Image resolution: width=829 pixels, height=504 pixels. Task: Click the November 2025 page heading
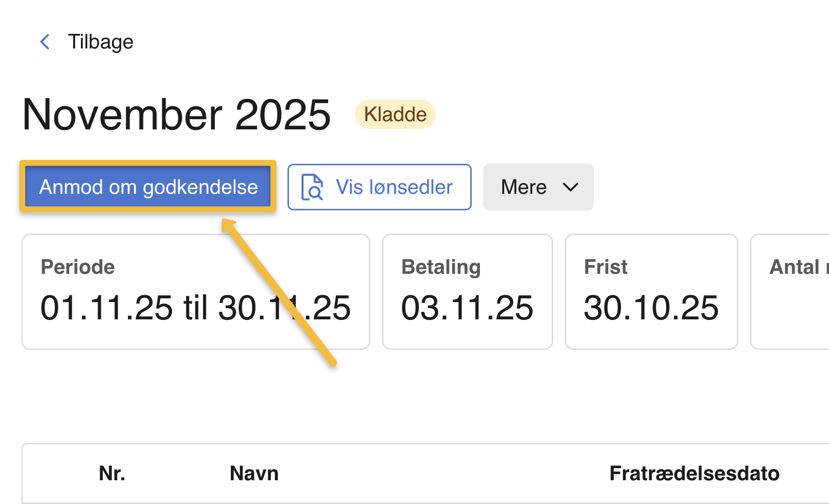click(176, 114)
